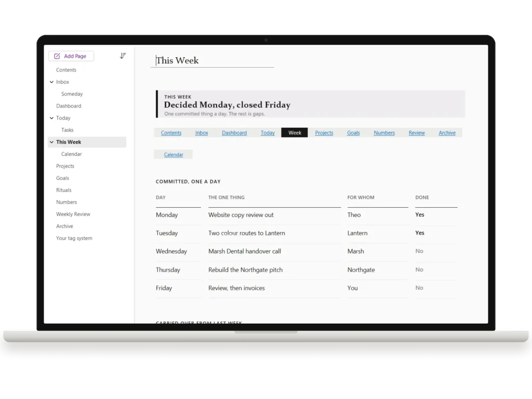
Task: Click the Yes cell in Tuesday row
Action: click(x=420, y=233)
